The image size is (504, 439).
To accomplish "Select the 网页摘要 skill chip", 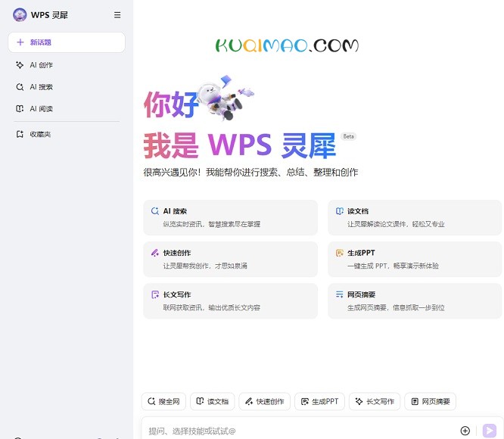I will tap(431, 401).
